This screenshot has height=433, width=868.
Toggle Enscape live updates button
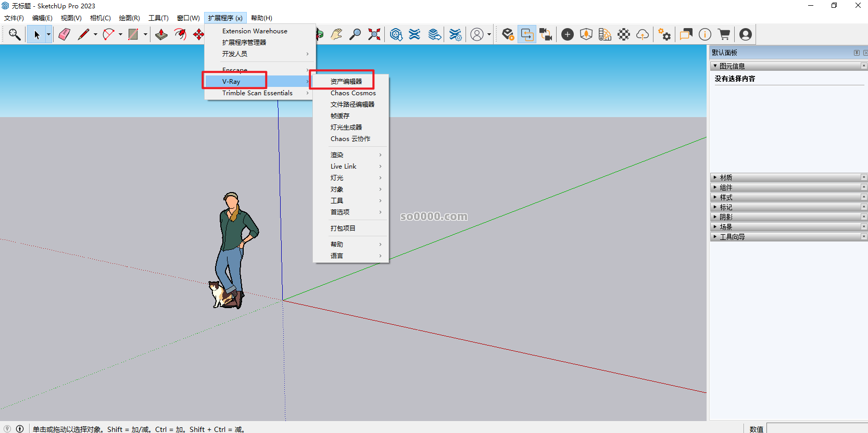click(527, 34)
